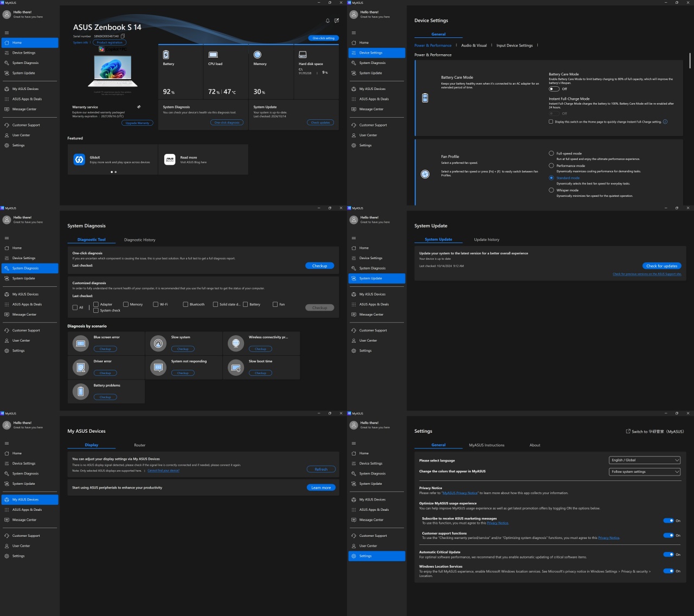The image size is (694, 616).
Task: Select Input Device Settings section
Action: point(515,46)
